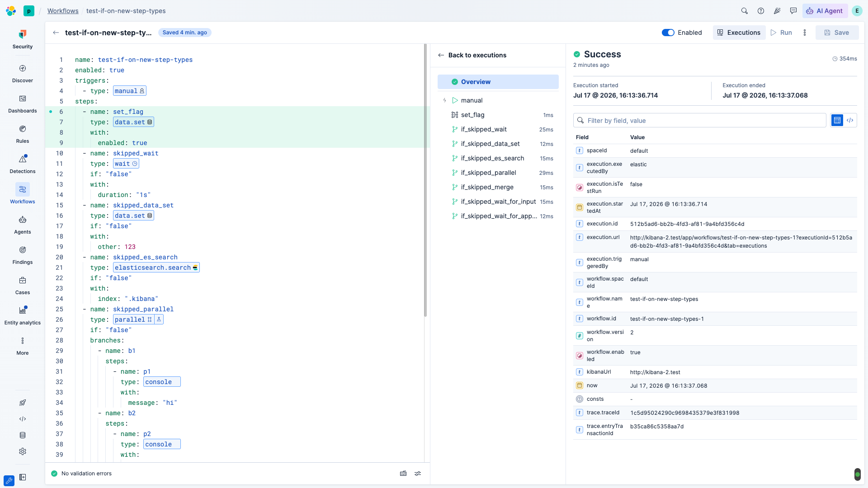
Task: Open Findings from the sidebar
Action: coord(23,255)
